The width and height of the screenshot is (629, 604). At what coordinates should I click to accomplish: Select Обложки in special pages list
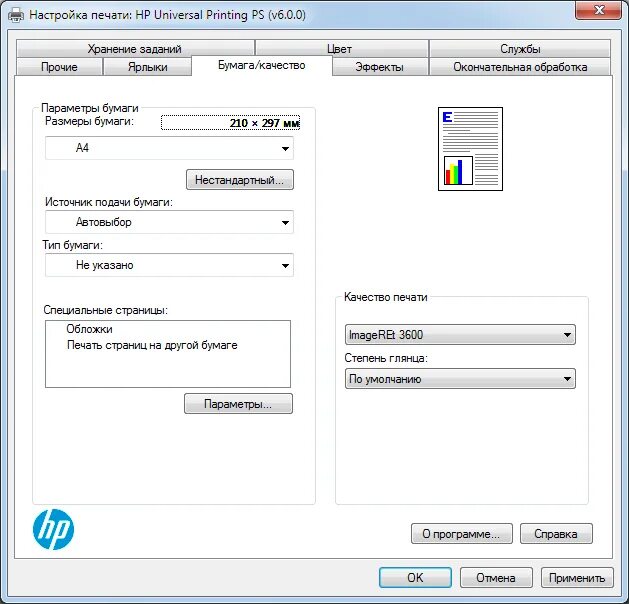point(89,329)
